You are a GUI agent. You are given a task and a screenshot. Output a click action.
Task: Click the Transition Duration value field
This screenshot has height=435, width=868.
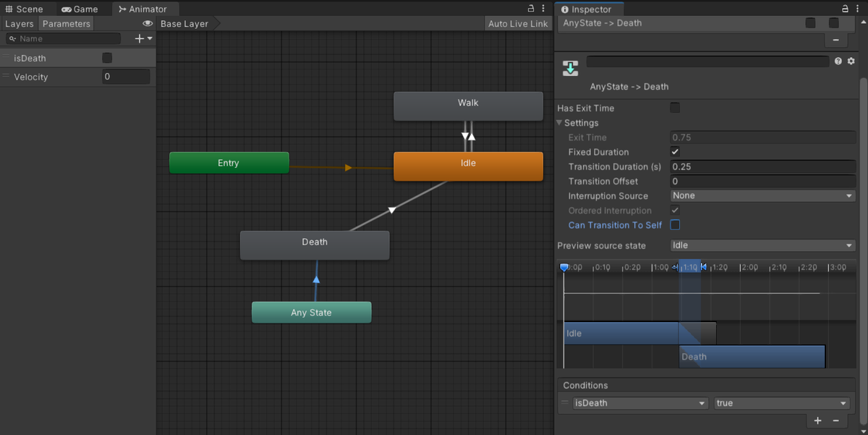(x=763, y=166)
